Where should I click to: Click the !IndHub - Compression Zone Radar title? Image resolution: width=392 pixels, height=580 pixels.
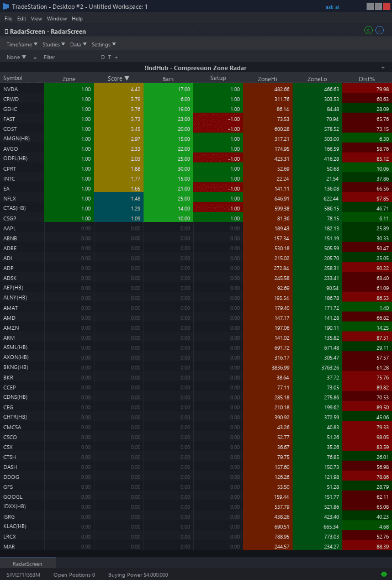(x=195, y=68)
